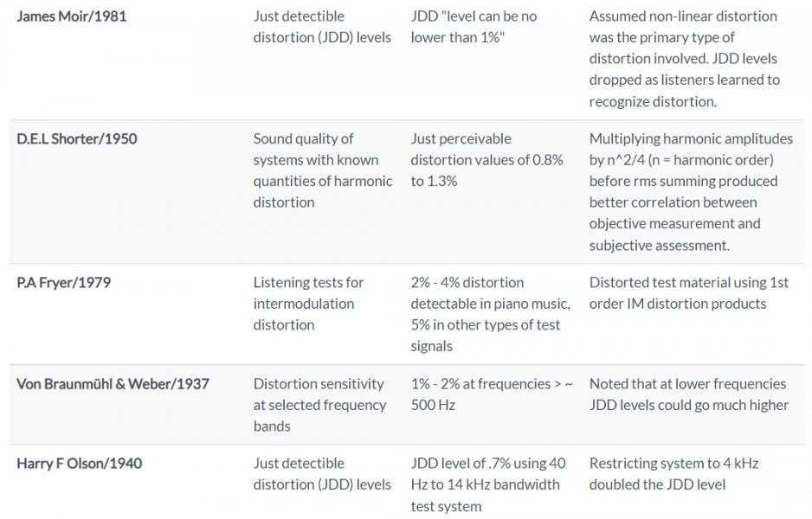812x519 pixels.
Task: Click 'JDD level can be no lower than 1%'
Action: 474,27
